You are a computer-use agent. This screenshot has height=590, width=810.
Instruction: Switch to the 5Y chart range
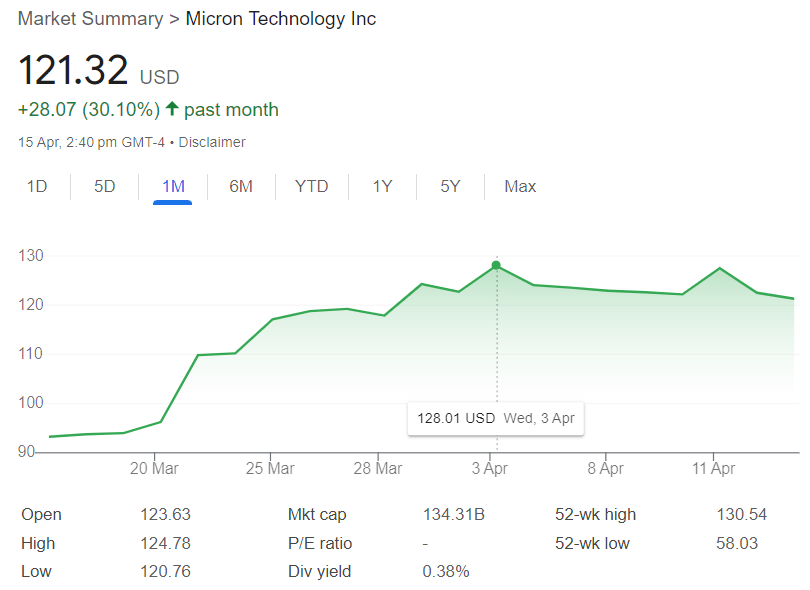(450, 186)
